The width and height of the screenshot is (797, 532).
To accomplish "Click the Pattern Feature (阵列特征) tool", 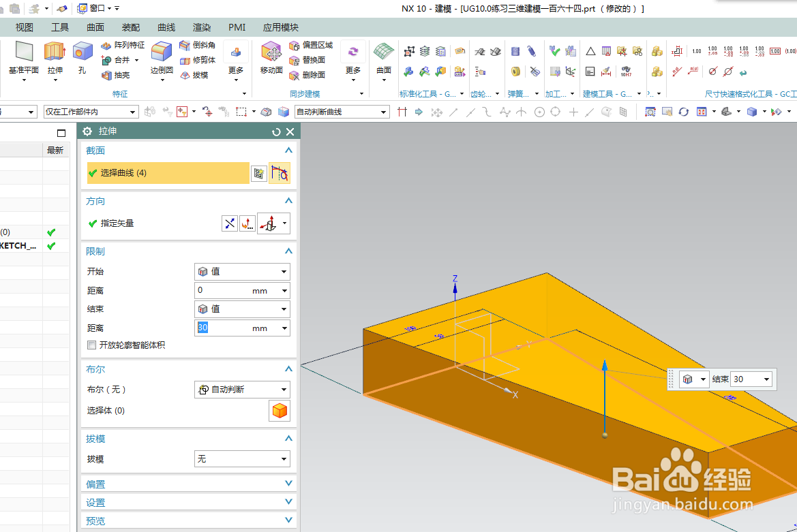I will click(x=123, y=45).
